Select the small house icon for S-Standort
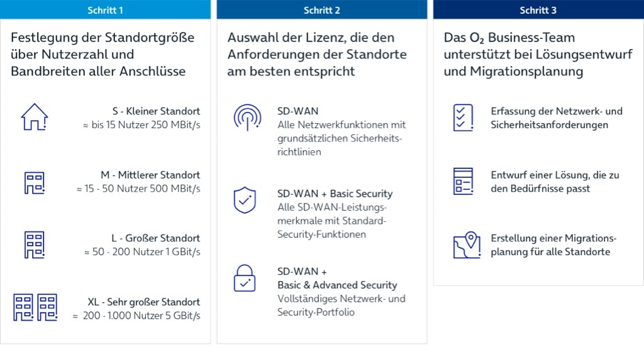 click(x=35, y=117)
